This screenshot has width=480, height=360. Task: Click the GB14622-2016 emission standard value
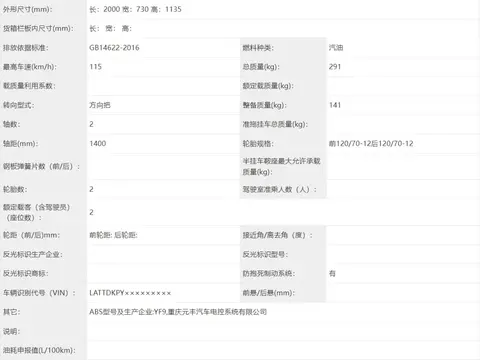coord(114,48)
